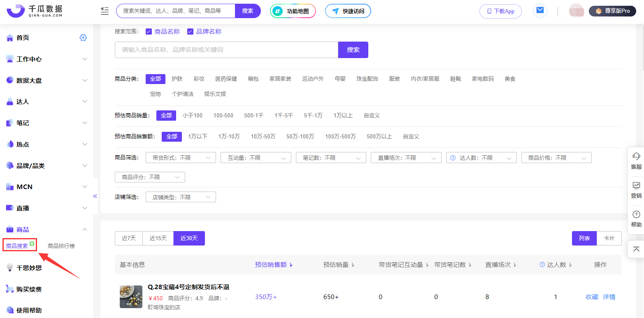The height and width of the screenshot is (318, 644).
Task: Switch to the 近7天 time range tab
Action: (128, 238)
